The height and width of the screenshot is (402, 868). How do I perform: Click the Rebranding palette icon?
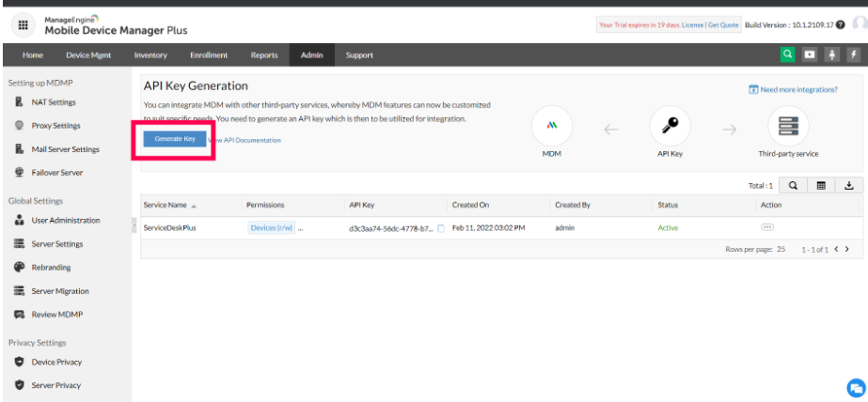click(x=20, y=267)
